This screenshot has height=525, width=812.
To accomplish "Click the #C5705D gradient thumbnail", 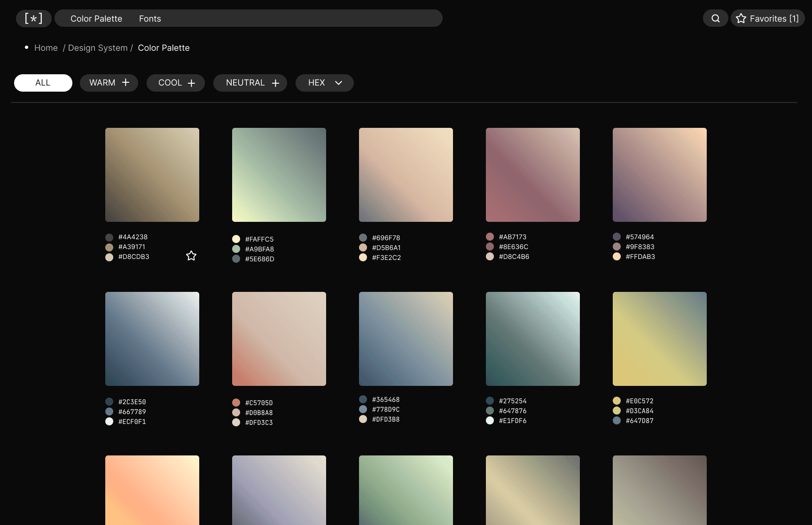I will click(x=279, y=338).
